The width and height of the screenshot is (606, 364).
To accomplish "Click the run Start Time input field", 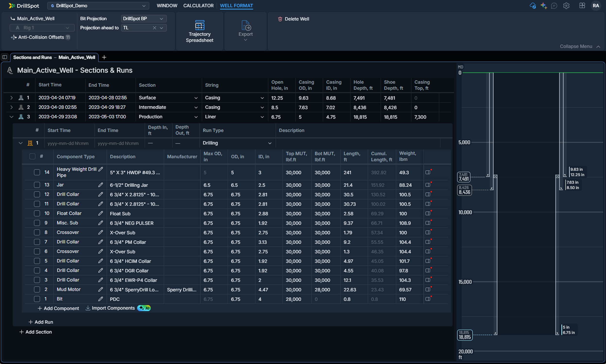I will [68, 143].
